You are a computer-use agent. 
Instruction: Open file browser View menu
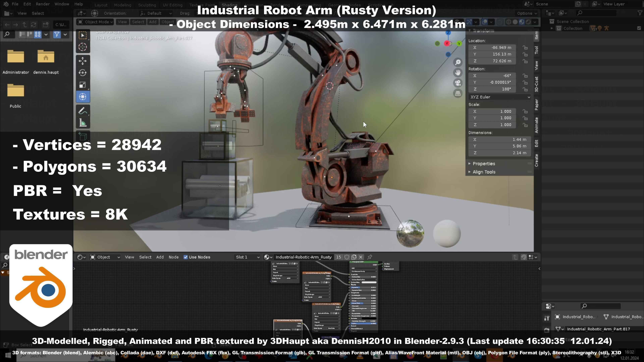(22, 13)
